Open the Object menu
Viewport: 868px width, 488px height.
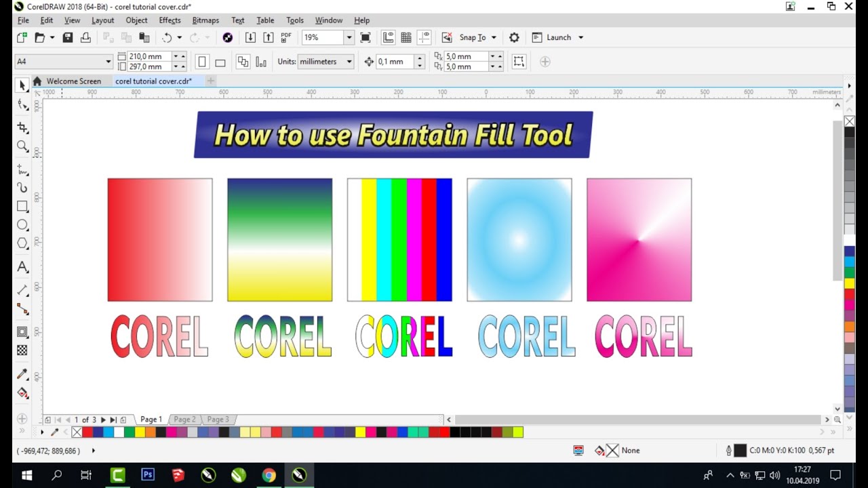click(x=137, y=20)
